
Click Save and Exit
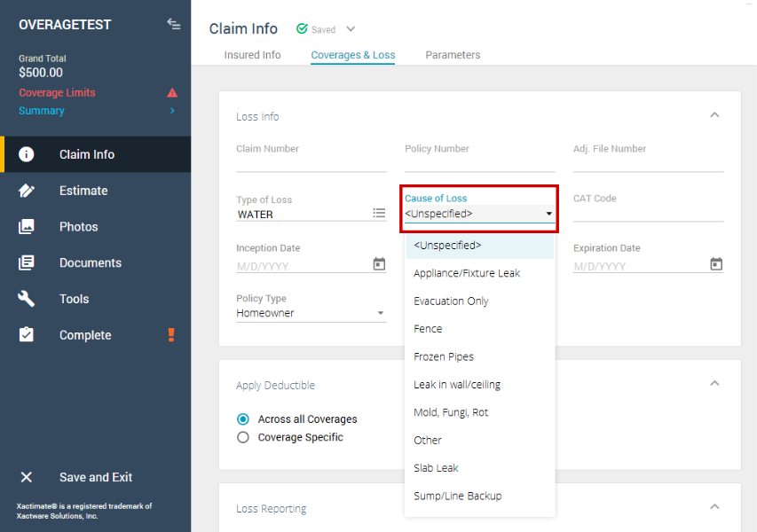point(96,477)
